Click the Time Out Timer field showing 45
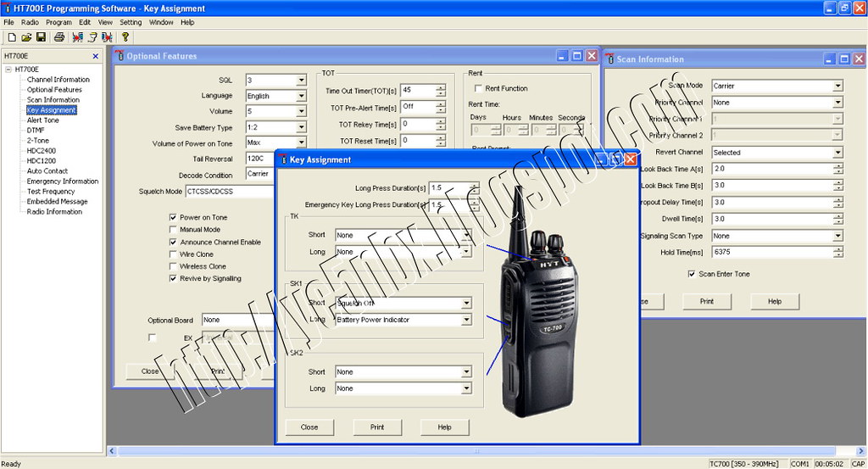This screenshot has height=469, width=868. tap(417, 90)
